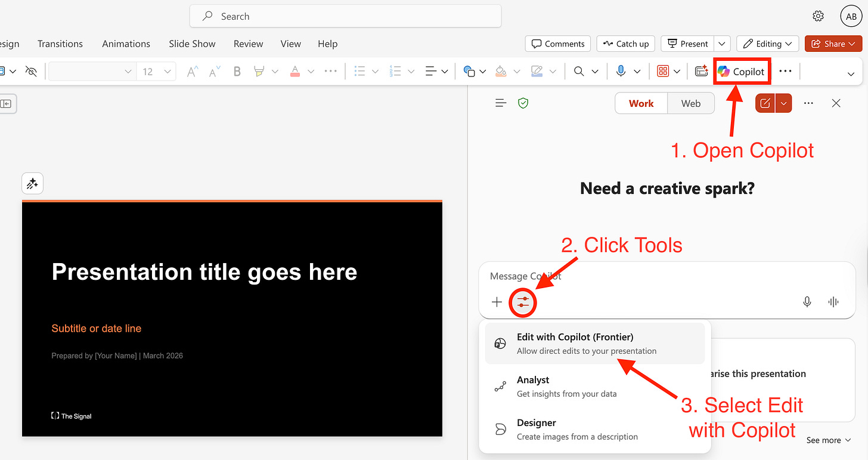The width and height of the screenshot is (868, 460).
Task: Click the Tools sliders icon in message box
Action: pos(523,302)
